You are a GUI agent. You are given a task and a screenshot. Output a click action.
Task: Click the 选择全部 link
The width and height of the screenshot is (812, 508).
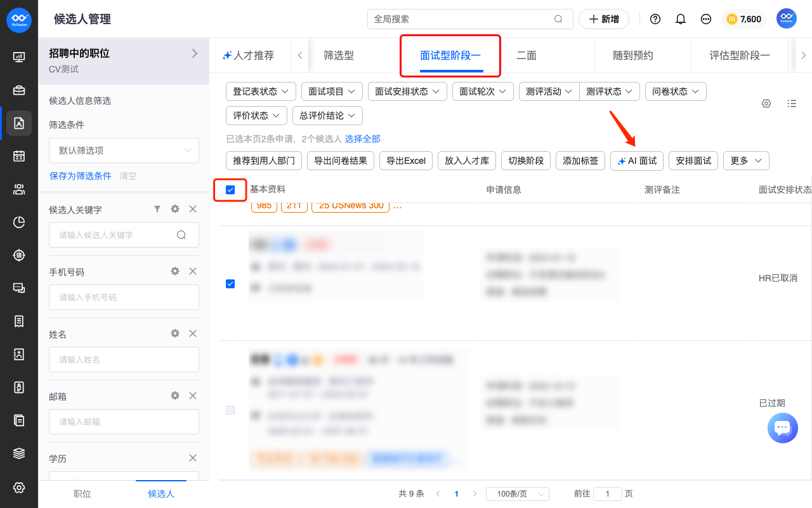click(363, 138)
